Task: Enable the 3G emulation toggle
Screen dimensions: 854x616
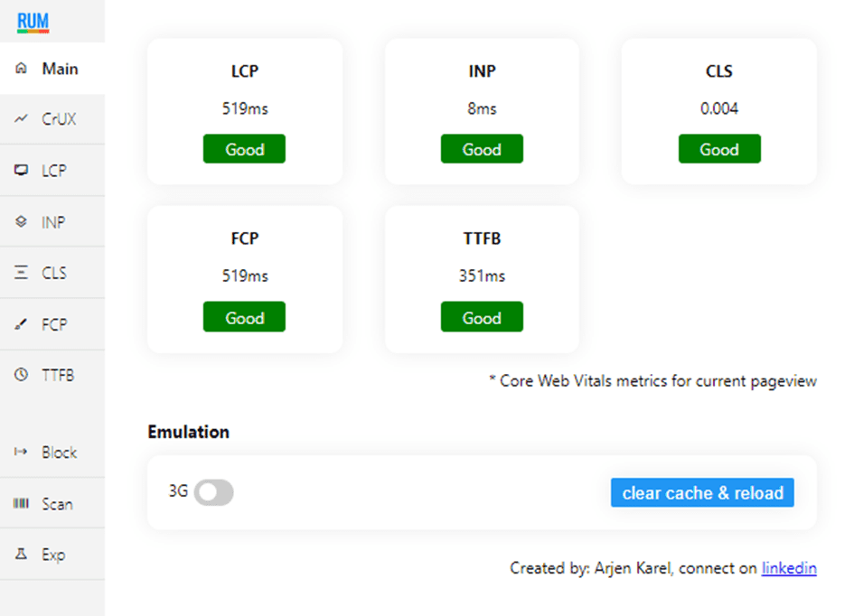Action: (214, 492)
